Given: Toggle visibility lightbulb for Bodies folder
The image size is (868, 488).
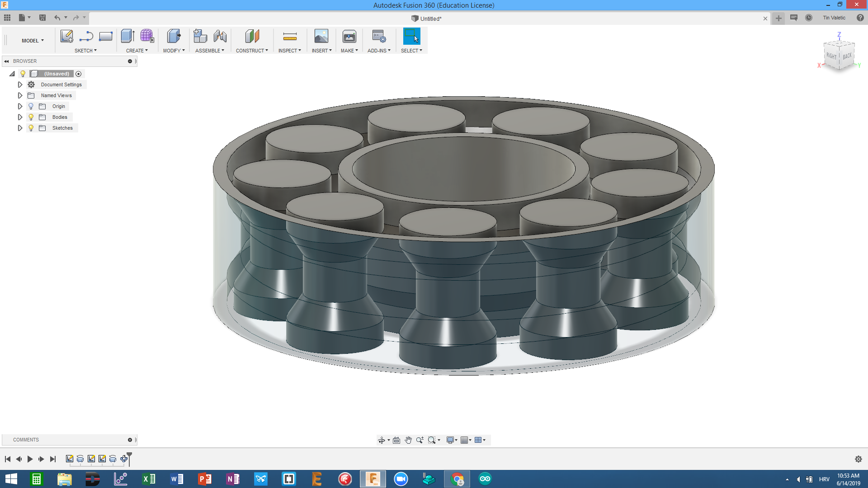Looking at the screenshot, I should coord(31,117).
